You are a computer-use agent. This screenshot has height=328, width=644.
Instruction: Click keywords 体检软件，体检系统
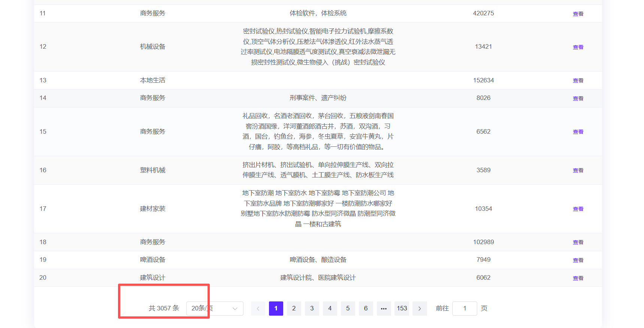(x=318, y=13)
